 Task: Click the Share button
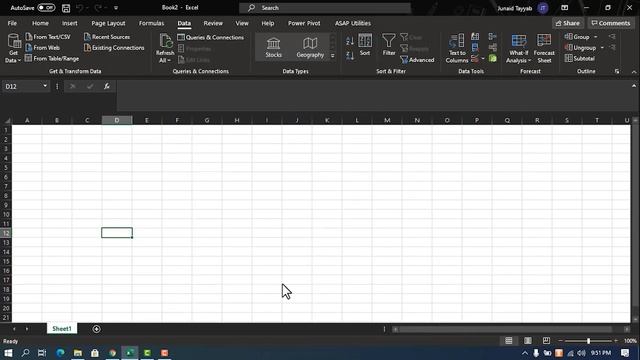(567, 23)
